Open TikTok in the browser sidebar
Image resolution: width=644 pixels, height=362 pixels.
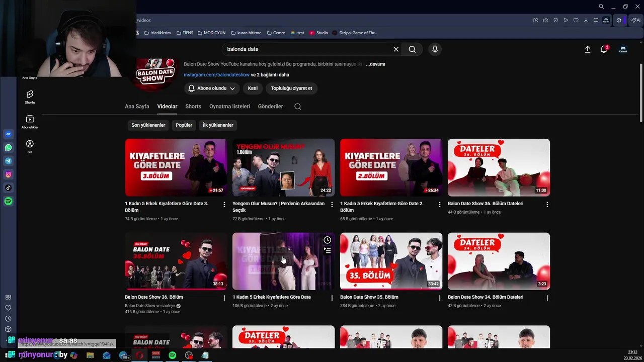(x=8, y=188)
